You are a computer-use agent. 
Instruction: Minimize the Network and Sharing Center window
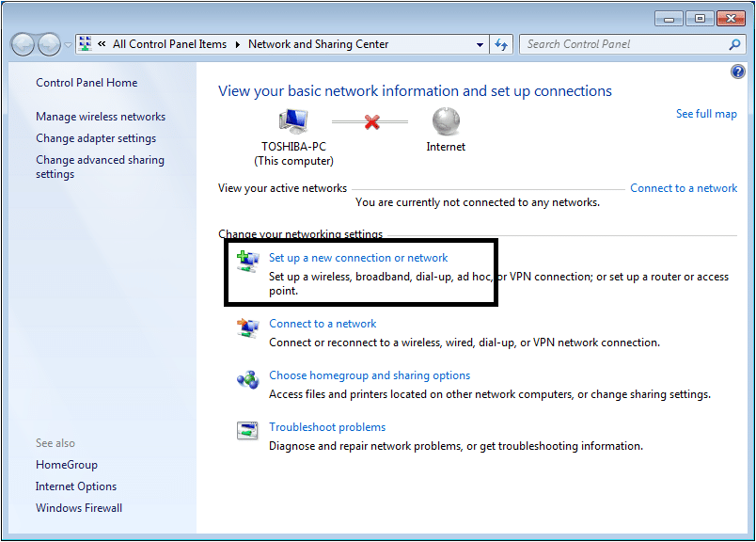(x=669, y=19)
